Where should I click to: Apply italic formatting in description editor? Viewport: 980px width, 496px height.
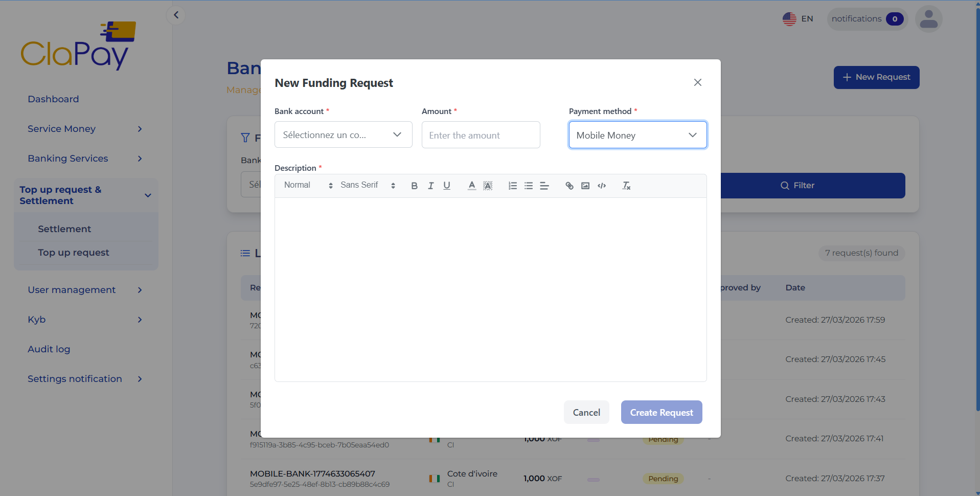click(430, 186)
